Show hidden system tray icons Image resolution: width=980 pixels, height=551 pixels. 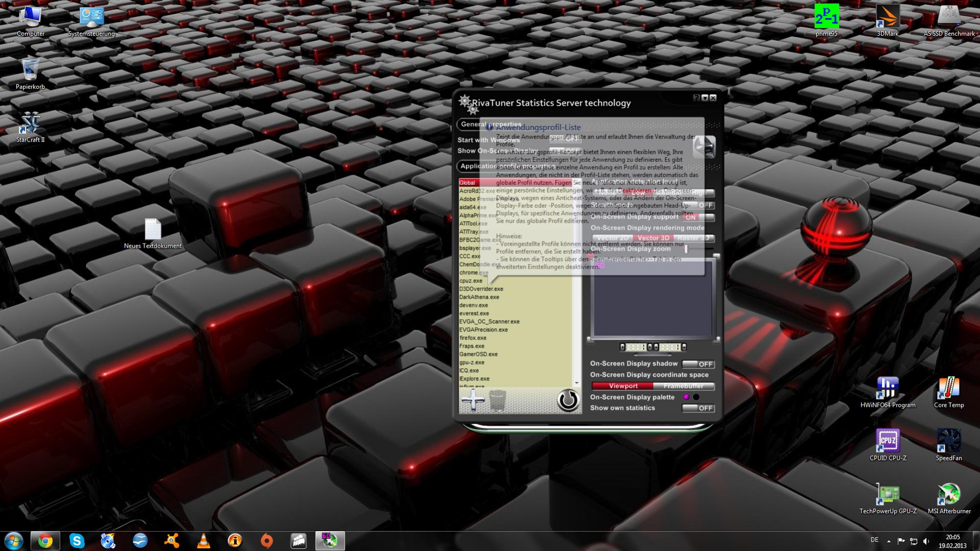click(889, 541)
